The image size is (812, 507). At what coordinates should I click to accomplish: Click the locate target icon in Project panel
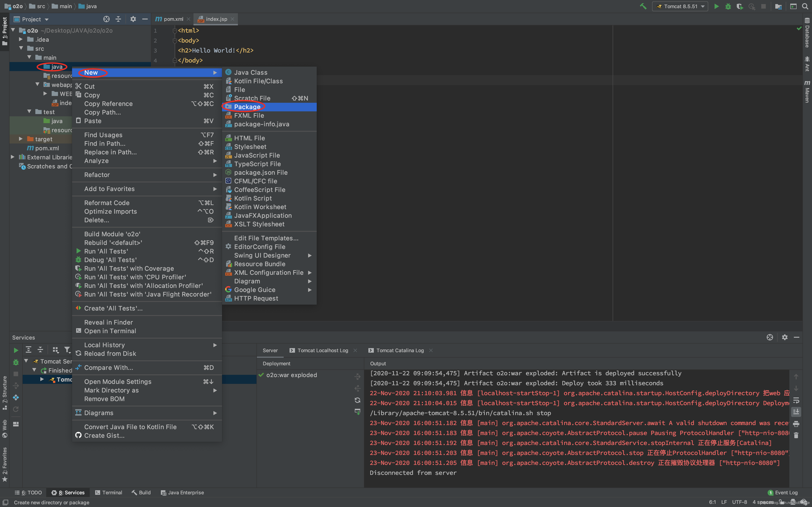click(106, 19)
